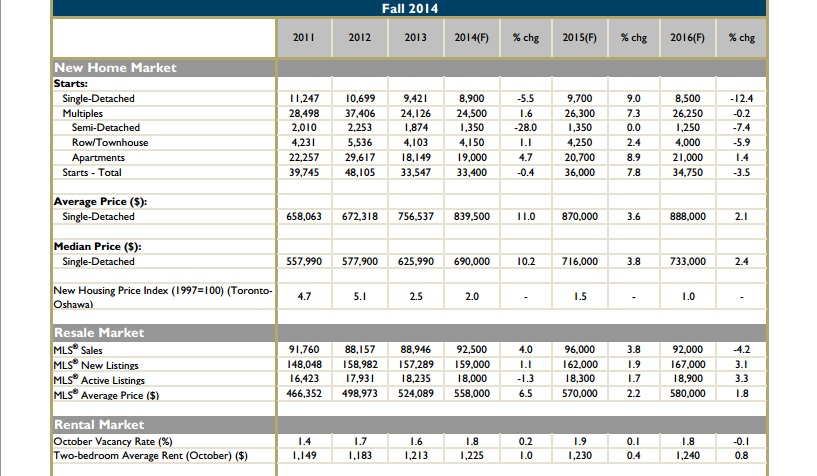Viewport: 817px width, 476px height.
Task: Select the Starts - Total row label
Action: [x=92, y=172]
